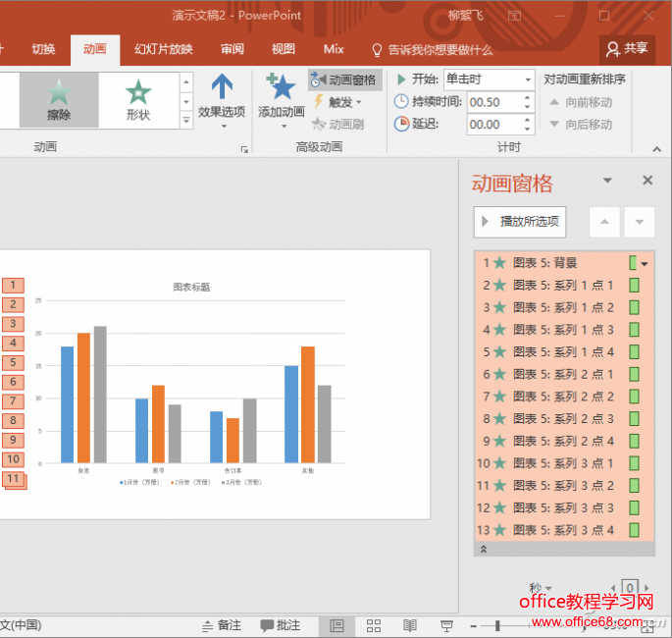Toggle the 批注 comments pane
The height and width of the screenshot is (638, 672).
click(281, 625)
